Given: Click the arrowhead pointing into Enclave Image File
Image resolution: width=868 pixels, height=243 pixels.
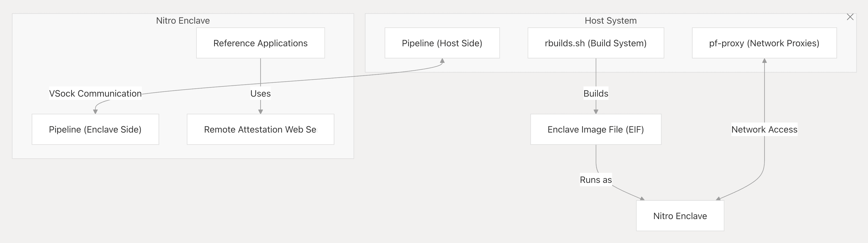Looking at the screenshot, I should (x=596, y=111).
